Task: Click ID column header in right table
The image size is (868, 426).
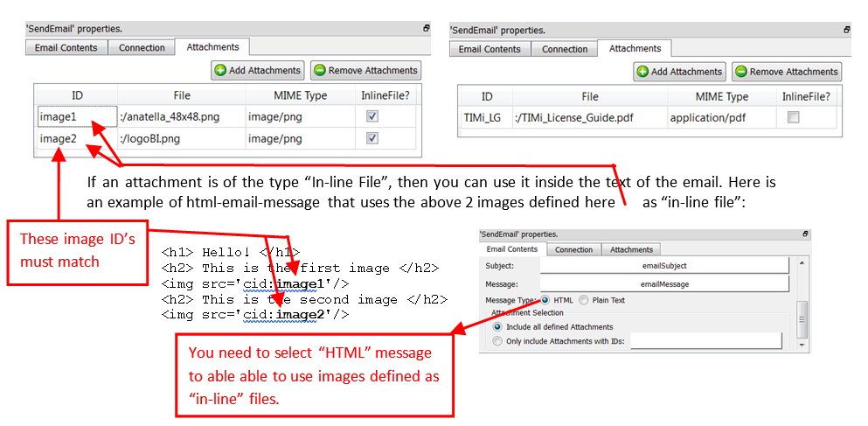Action: 486,96
